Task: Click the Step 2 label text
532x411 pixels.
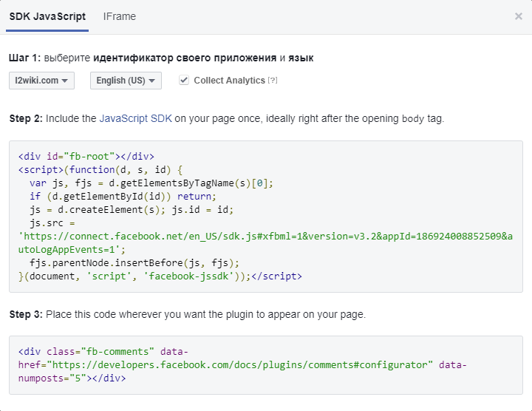Action: click(26, 118)
